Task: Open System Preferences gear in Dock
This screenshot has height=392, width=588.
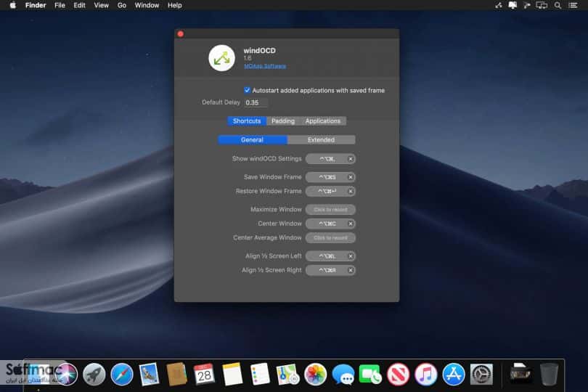Action: pyautogui.click(x=481, y=374)
